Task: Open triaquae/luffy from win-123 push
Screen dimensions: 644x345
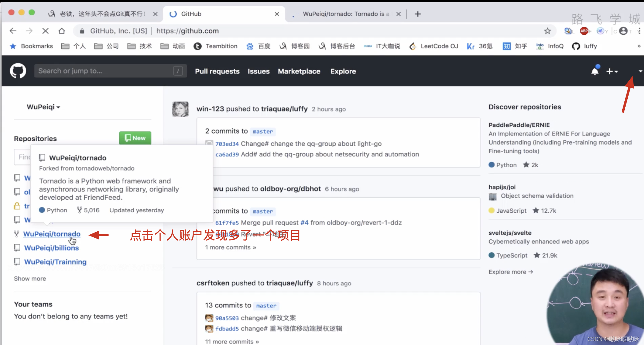Action: pos(284,109)
